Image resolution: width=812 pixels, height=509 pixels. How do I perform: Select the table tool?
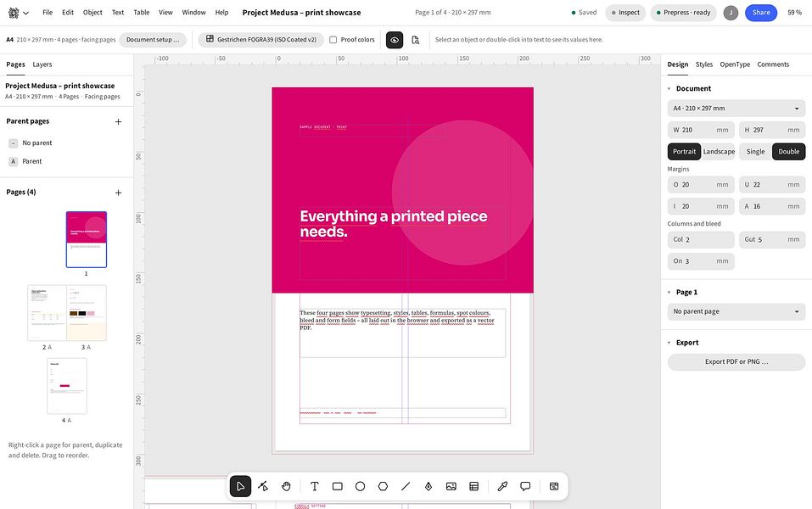click(473, 486)
